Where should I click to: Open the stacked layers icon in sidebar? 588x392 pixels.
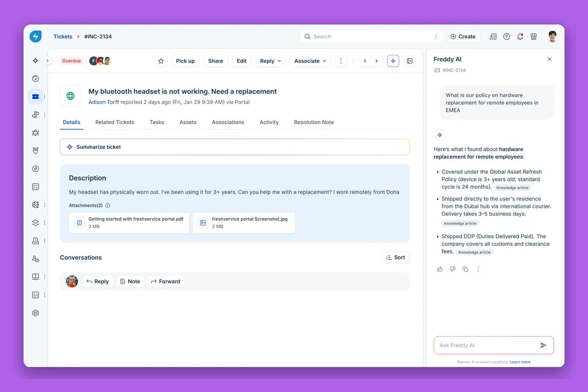(x=35, y=222)
